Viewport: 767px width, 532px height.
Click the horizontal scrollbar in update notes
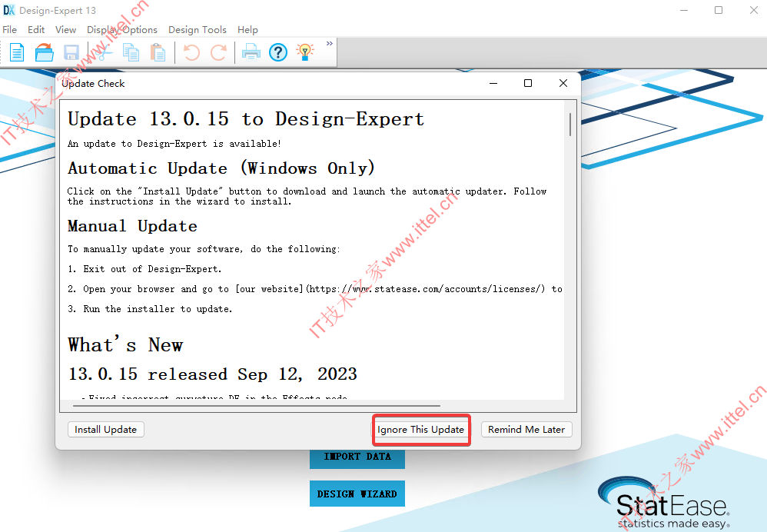coord(257,406)
